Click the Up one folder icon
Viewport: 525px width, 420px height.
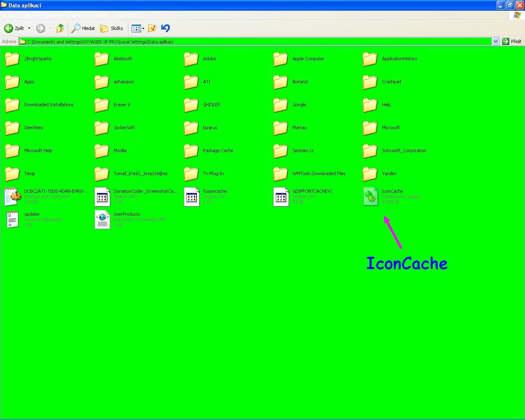coord(60,28)
